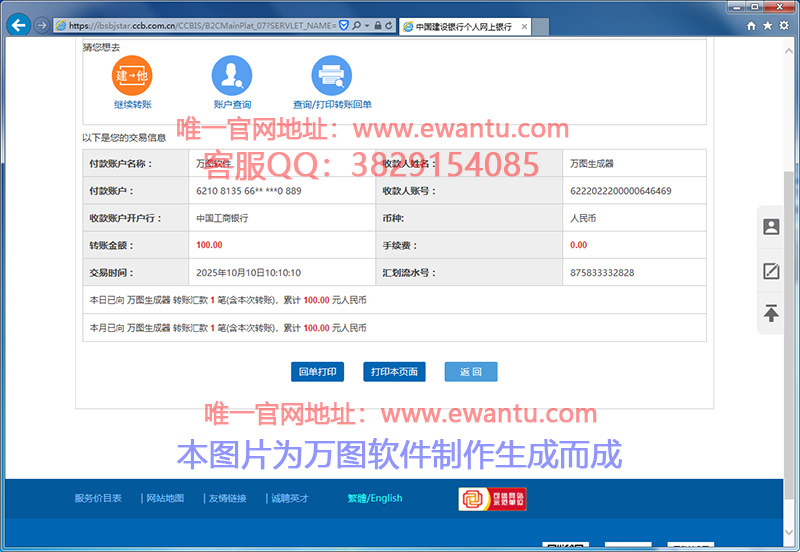
Task: Close the 中国建设银行个人网上银行 tab
Action: point(524,27)
